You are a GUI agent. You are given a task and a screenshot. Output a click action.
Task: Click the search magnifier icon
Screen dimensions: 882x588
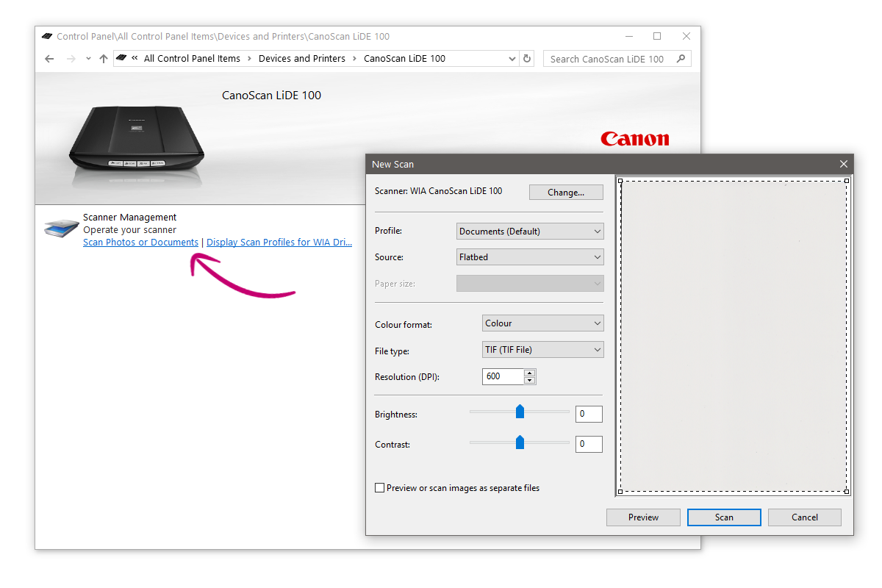(x=681, y=59)
